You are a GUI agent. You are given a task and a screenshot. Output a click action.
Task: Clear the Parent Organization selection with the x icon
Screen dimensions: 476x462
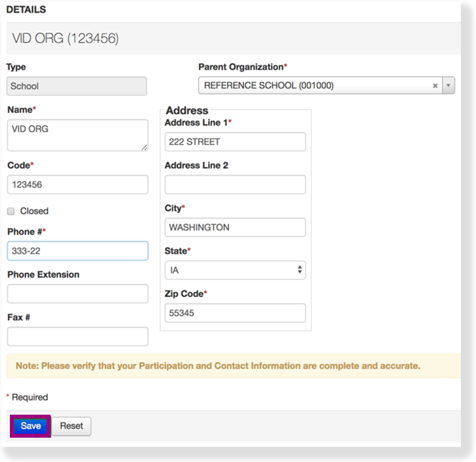[435, 85]
